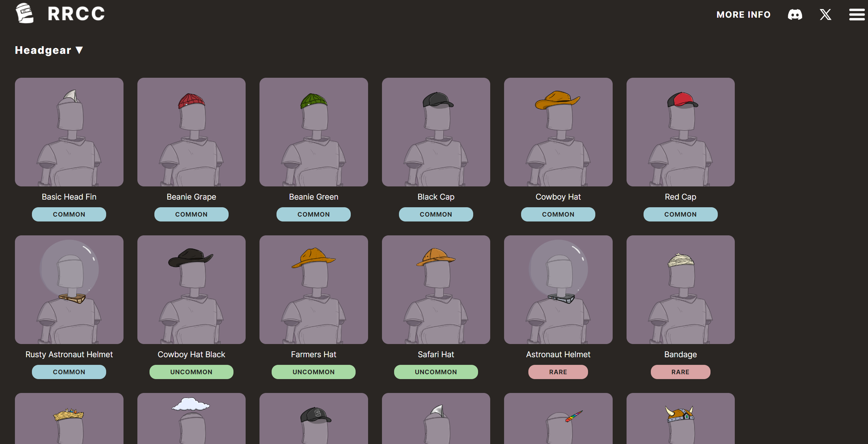Select the Bandage headgear thumbnail
This screenshot has width=868, height=444.
click(681, 290)
